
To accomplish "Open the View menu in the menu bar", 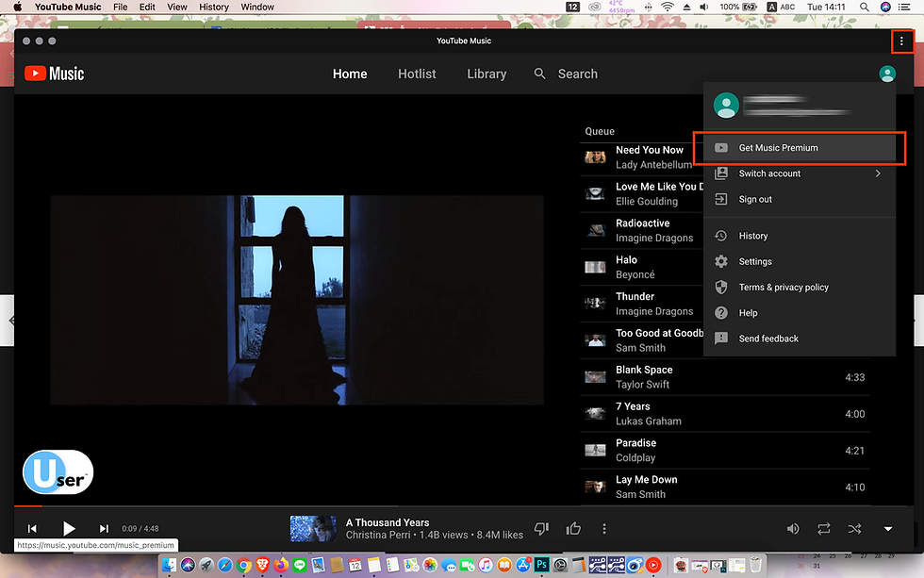I will (177, 7).
